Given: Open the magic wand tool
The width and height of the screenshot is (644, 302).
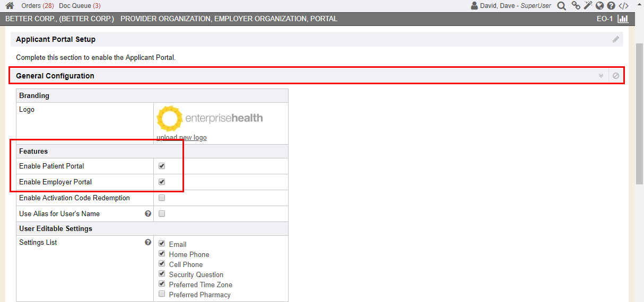Looking at the screenshot, I should click(588, 6).
